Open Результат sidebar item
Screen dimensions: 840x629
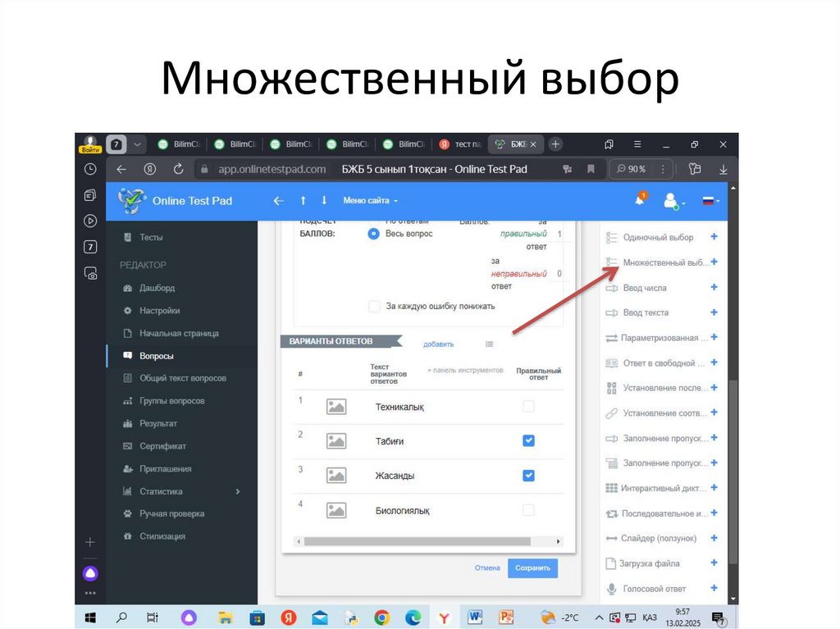(158, 423)
